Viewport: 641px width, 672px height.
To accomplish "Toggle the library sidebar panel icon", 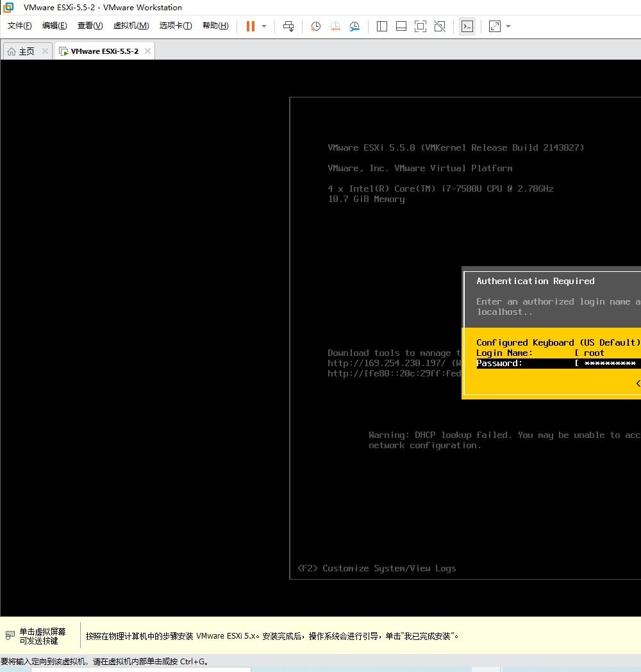I will [x=382, y=26].
